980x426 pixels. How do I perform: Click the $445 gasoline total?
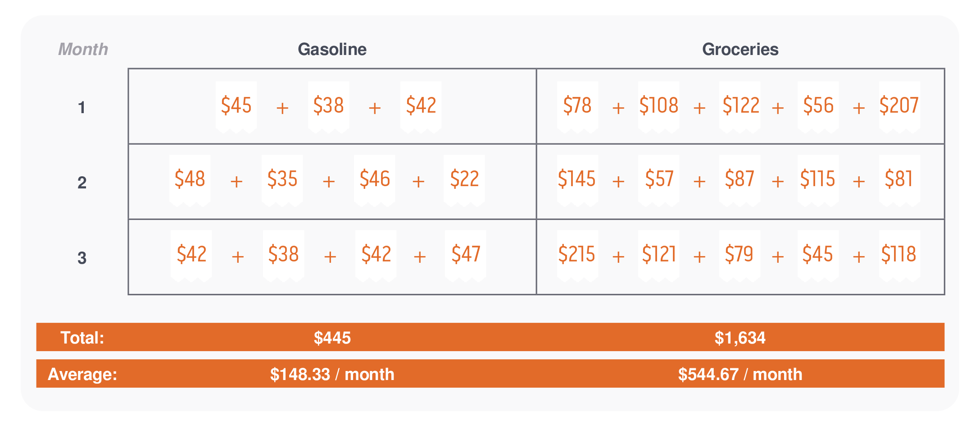point(332,338)
